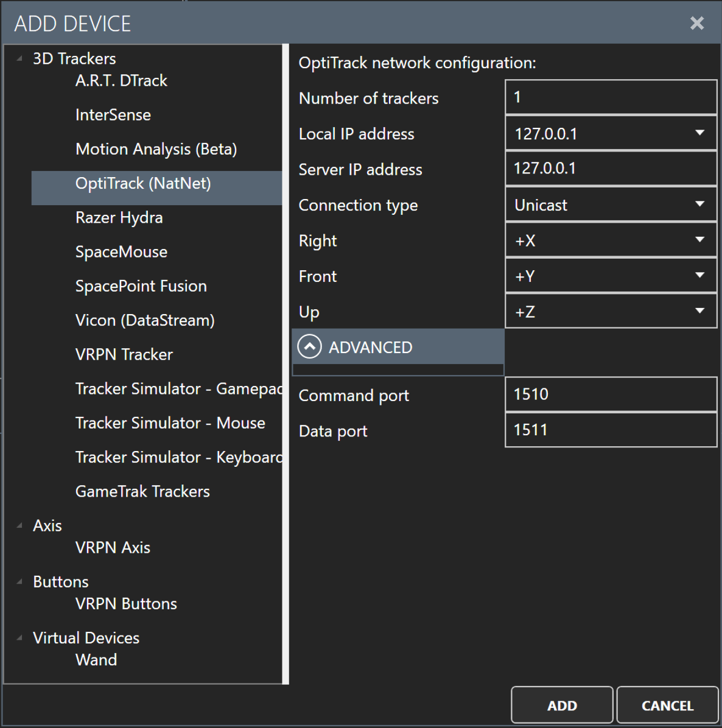This screenshot has width=722, height=728.
Task: Open the Up axis dropdown
Action: pyautogui.click(x=611, y=311)
